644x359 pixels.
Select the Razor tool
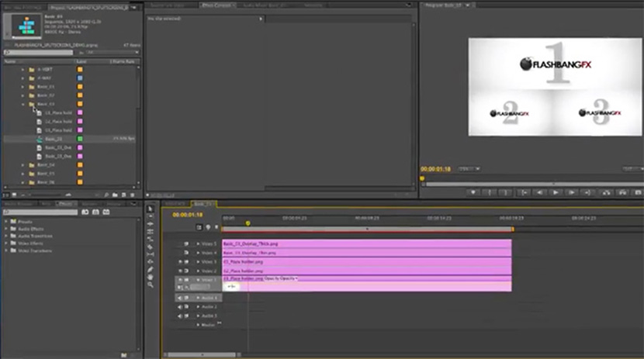[x=151, y=247]
